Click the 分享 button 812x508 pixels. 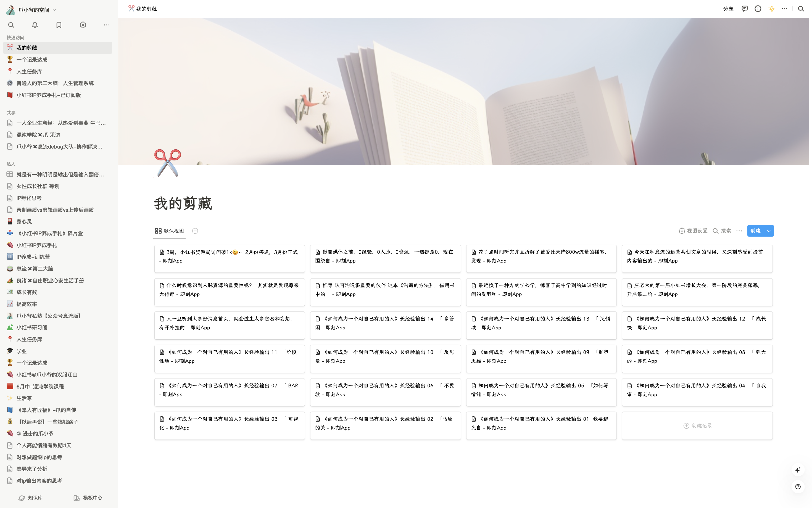pyautogui.click(x=728, y=9)
